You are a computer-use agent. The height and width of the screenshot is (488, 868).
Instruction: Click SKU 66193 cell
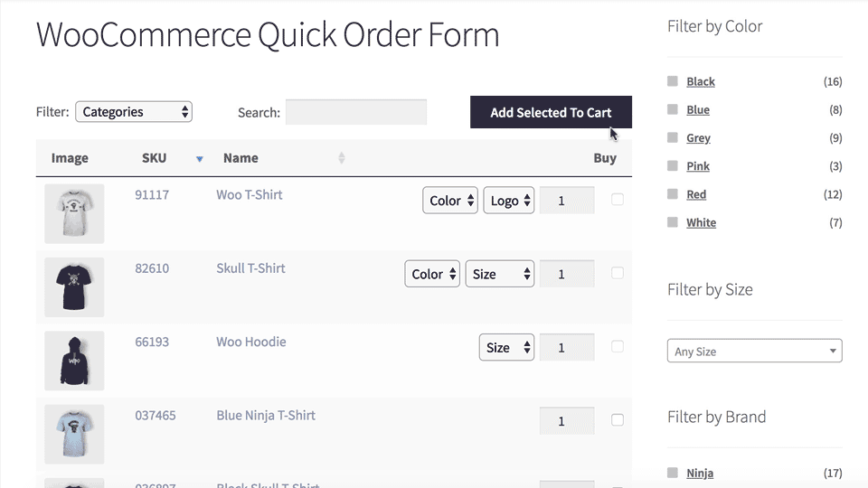152,342
